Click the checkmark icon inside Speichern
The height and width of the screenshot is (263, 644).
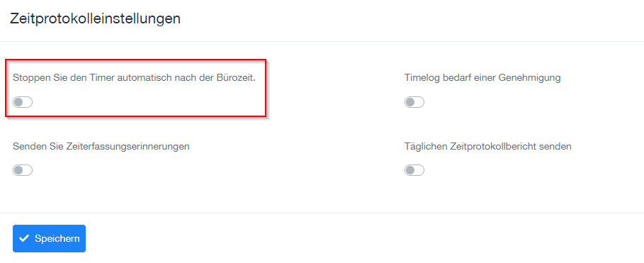(x=24, y=238)
